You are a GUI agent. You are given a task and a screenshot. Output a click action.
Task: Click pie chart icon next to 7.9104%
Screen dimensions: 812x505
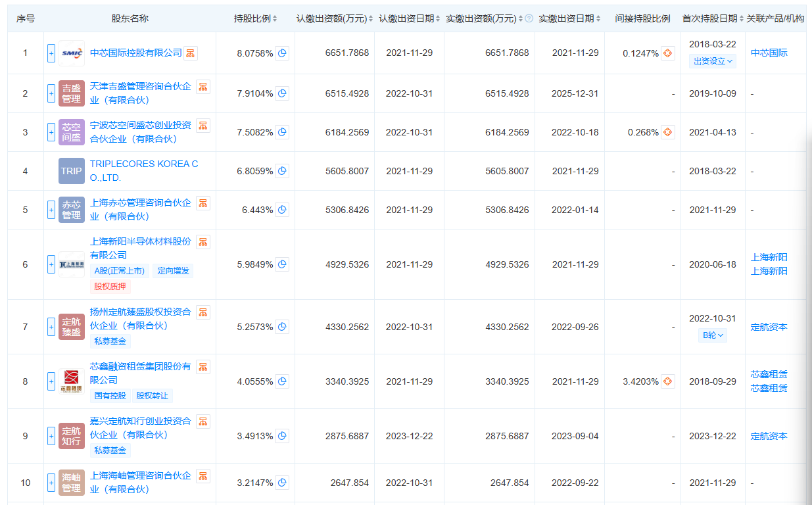coord(282,93)
